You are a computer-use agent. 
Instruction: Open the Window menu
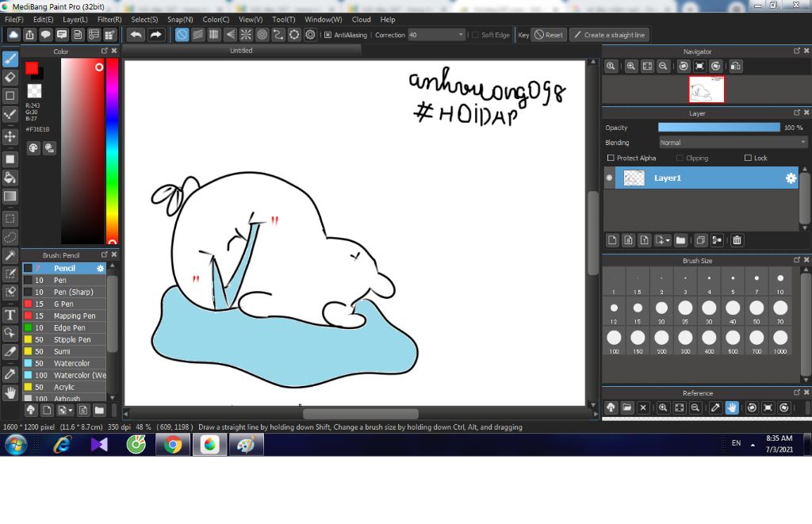click(324, 19)
